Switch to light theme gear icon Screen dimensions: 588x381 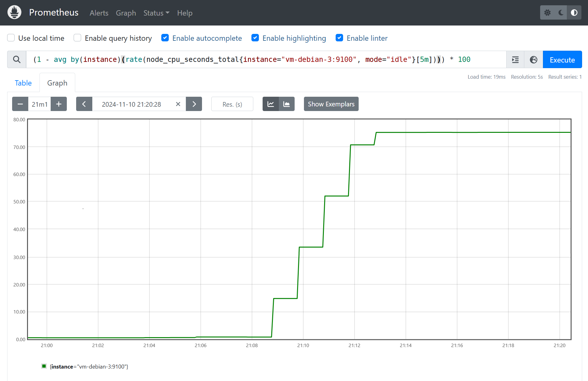[x=547, y=13]
